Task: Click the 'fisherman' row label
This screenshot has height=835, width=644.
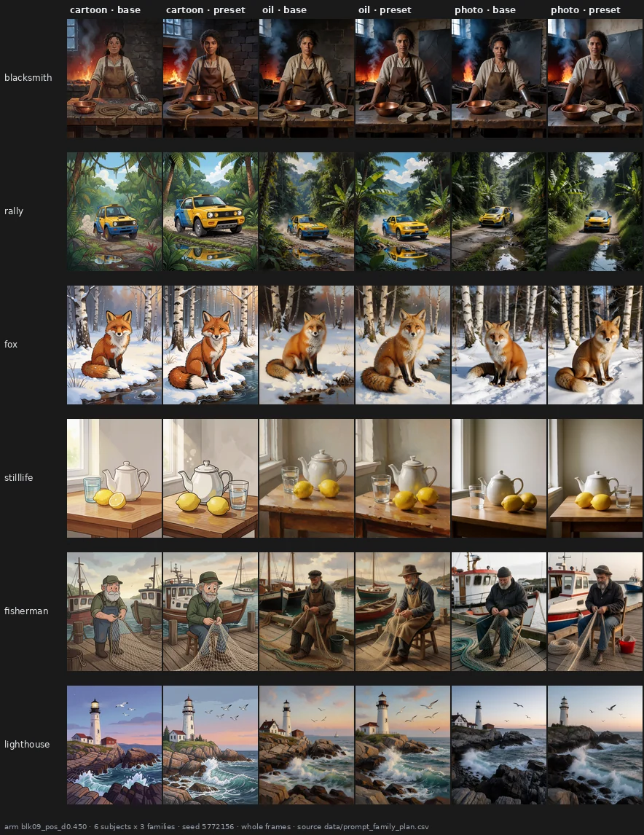Action: coord(26,611)
